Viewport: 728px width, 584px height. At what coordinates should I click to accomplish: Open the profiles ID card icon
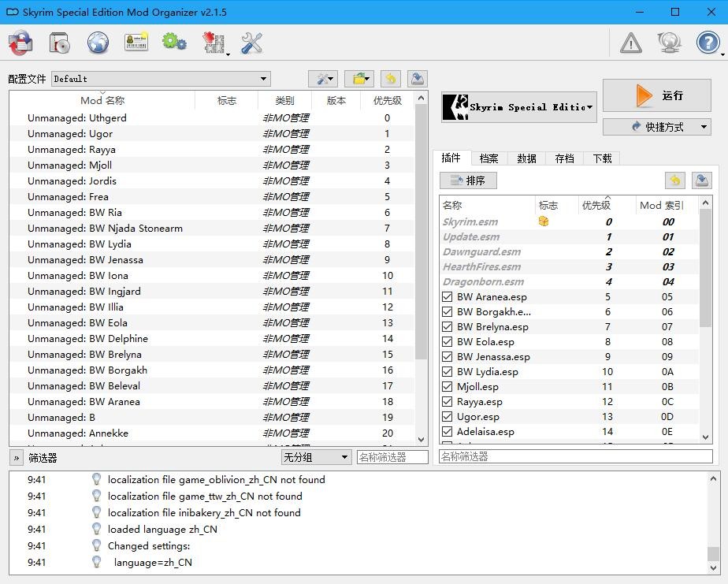pos(136,43)
